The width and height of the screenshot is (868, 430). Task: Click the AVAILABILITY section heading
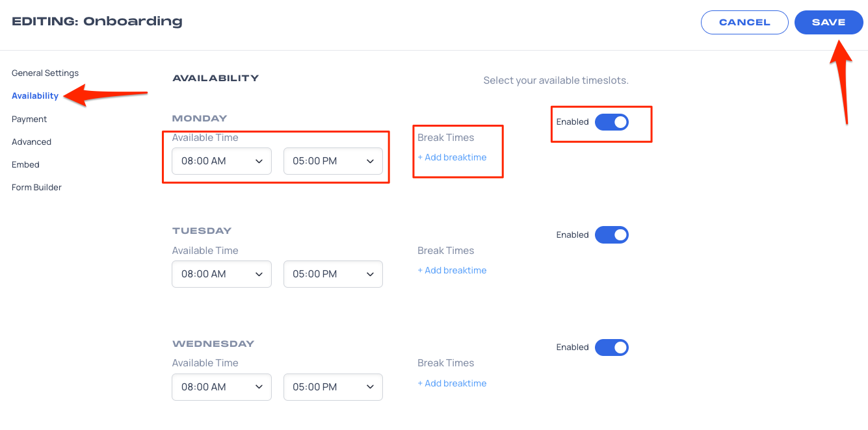coord(215,78)
